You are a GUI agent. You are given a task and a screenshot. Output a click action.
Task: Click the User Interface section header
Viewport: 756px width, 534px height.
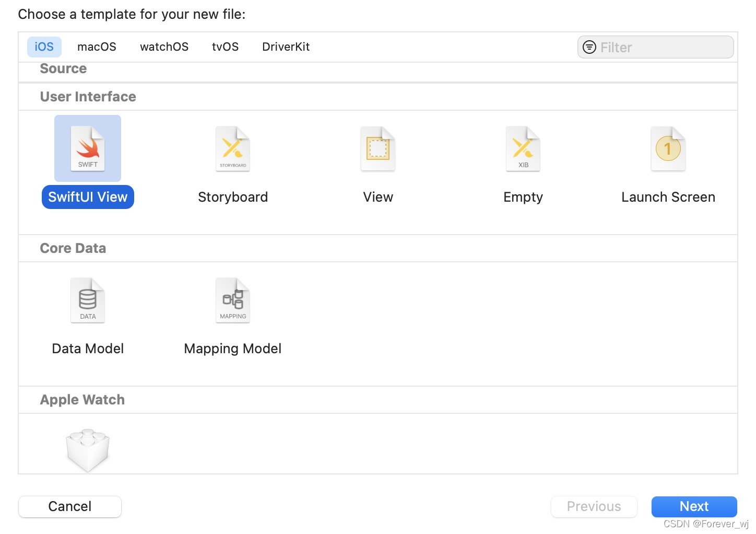tap(88, 97)
